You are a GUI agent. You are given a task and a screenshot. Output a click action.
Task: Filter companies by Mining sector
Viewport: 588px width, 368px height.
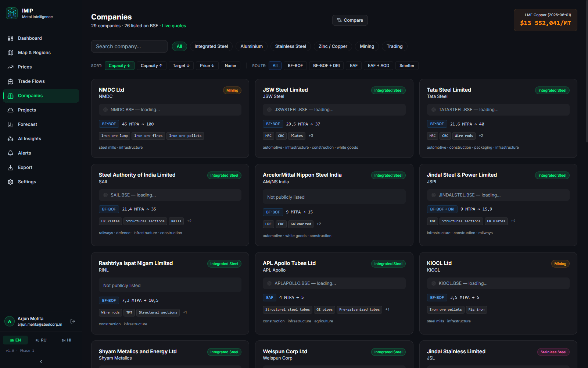367,46
